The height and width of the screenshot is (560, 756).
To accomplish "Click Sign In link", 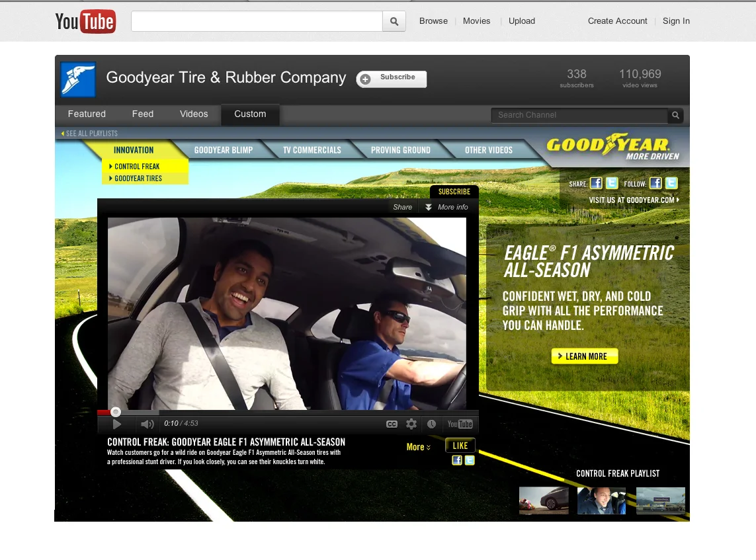I will (x=676, y=21).
